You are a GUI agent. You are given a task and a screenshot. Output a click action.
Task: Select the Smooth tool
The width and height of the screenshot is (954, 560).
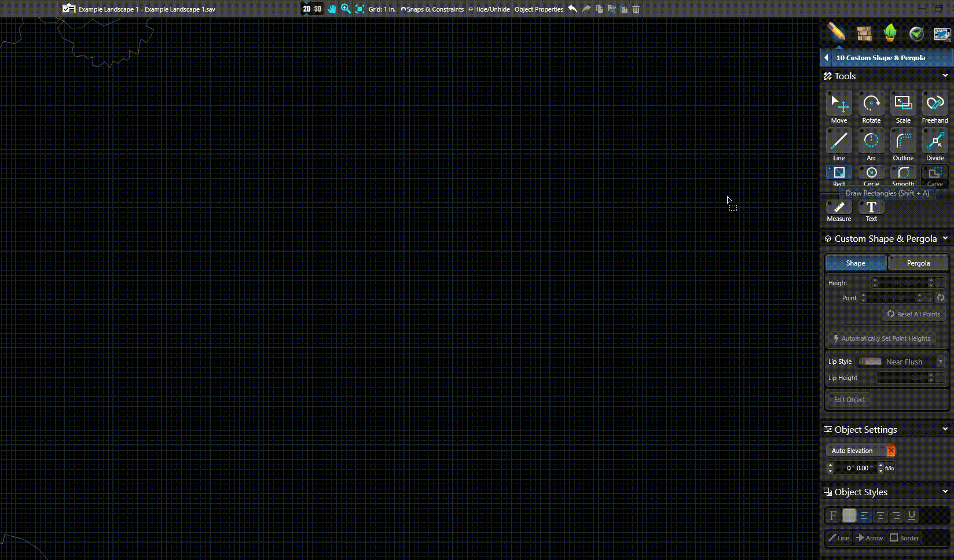pos(903,176)
